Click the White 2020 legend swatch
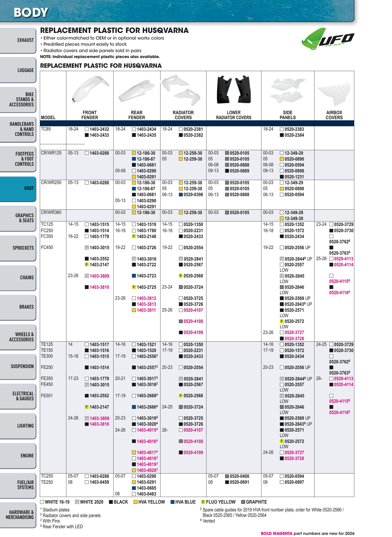The width and height of the screenshot is (392, 537). 77,502
